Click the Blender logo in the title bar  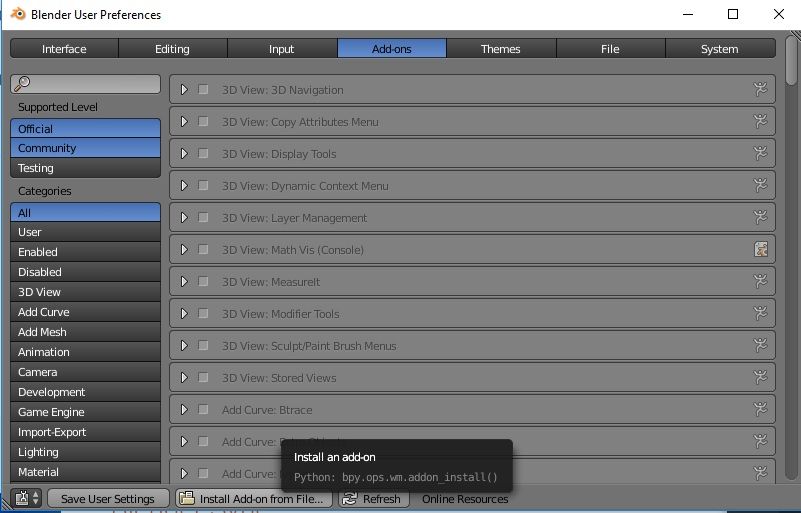[x=18, y=14]
